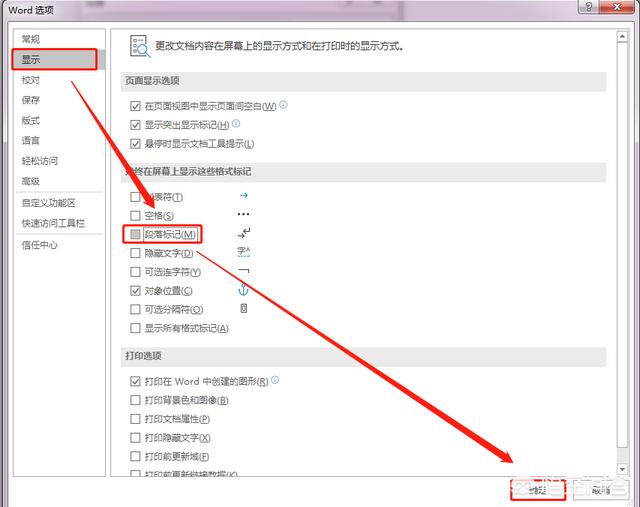This screenshot has width=640, height=507.
Task: Click the paragraph mark symbol next to 段落标记
Action: pos(244,233)
